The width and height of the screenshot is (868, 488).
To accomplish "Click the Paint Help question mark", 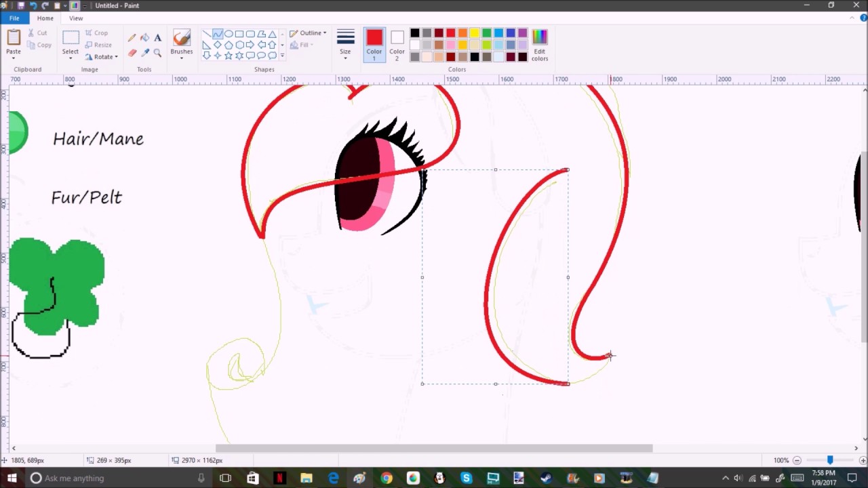I will [x=863, y=18].
